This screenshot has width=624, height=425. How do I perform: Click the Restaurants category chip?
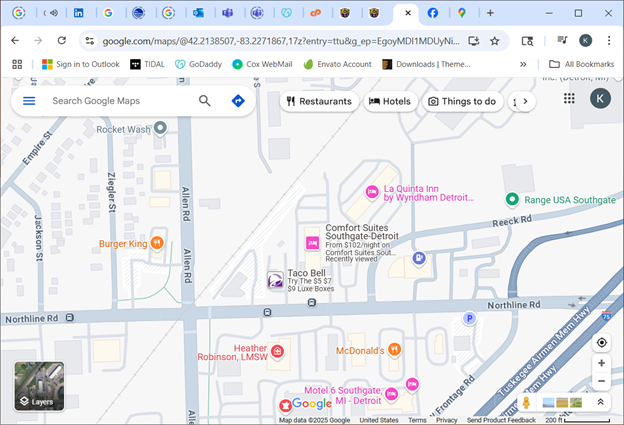point(319,101)
